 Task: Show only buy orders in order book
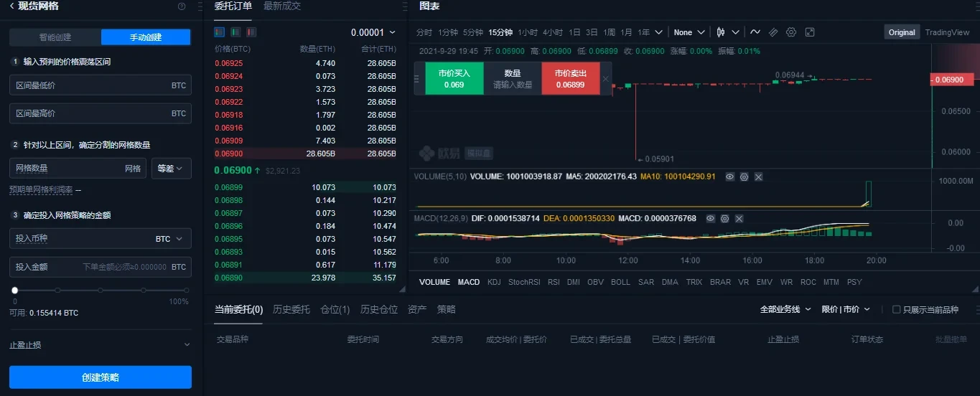click(235, 32)
